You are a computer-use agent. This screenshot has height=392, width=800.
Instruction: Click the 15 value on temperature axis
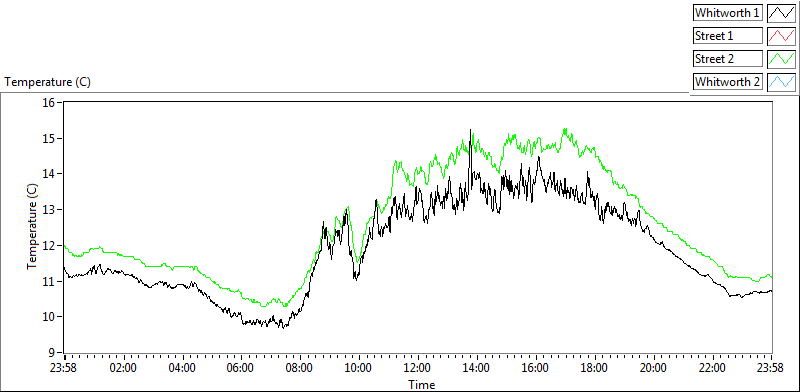[x=48, y=138]
